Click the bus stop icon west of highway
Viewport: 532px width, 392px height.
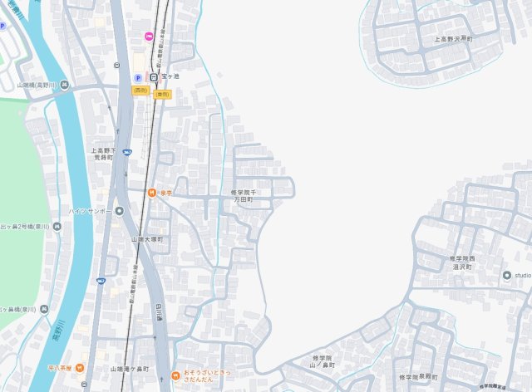[117, 66]
